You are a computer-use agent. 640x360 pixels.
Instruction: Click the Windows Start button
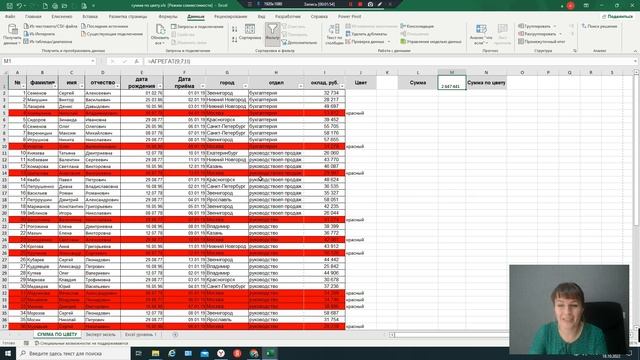[8, 353]
